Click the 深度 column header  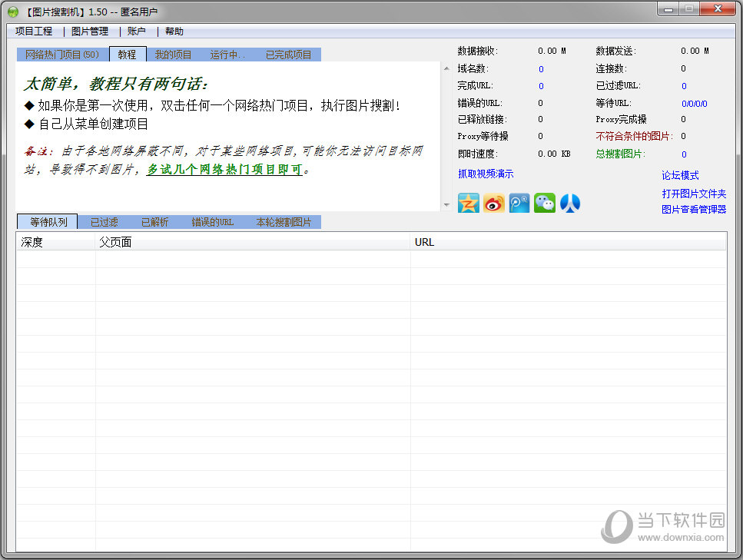pyautogui.click(x=56, y=242)
